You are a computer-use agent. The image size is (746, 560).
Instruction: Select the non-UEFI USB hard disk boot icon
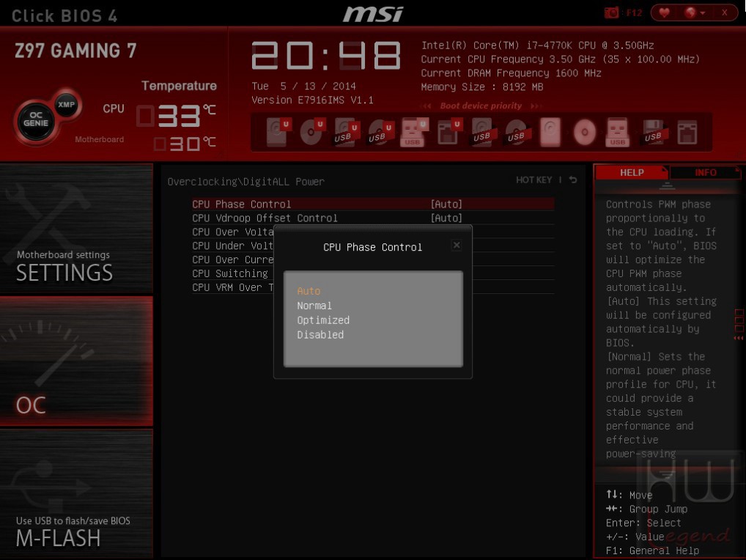(x=482, y=132)
